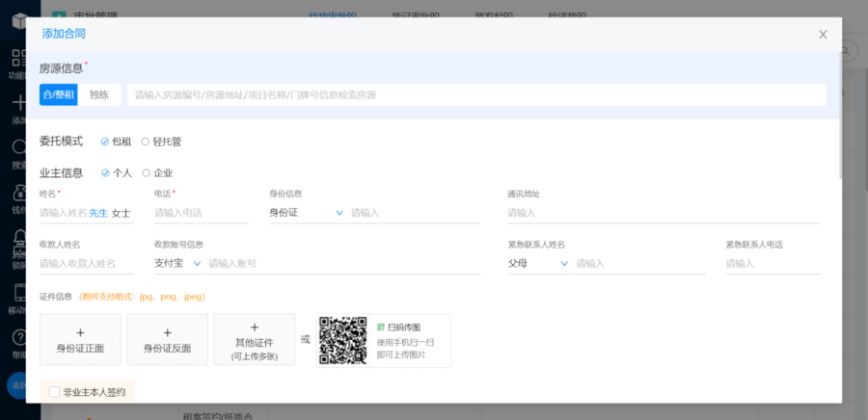Screen dimensions: 868x420
Task: Click the 请输入账号 input field
Action: [343, 264]
